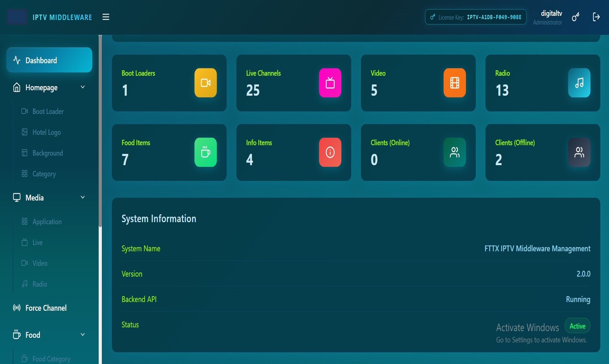The width and height of the screenshot is (609, 364).
Task: Click the System Name label
Action: 141,248
